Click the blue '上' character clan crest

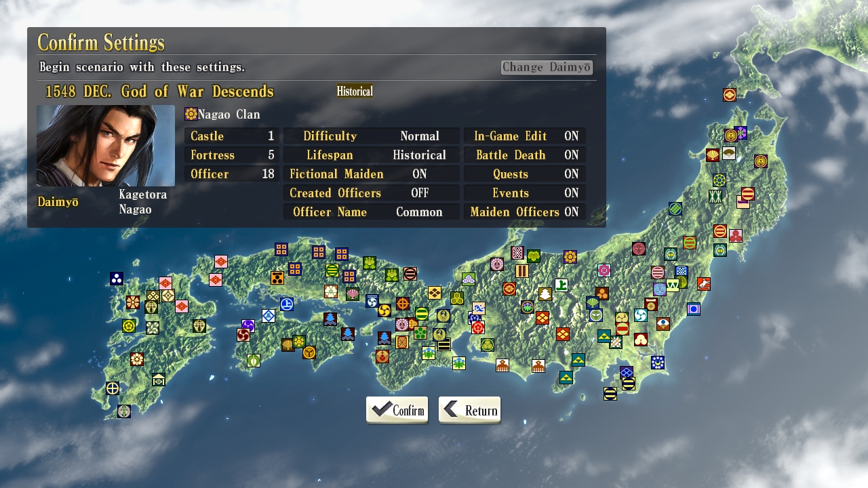287,304
